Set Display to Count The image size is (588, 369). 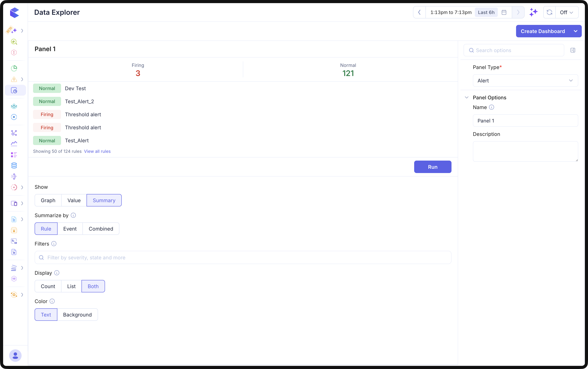48,286
